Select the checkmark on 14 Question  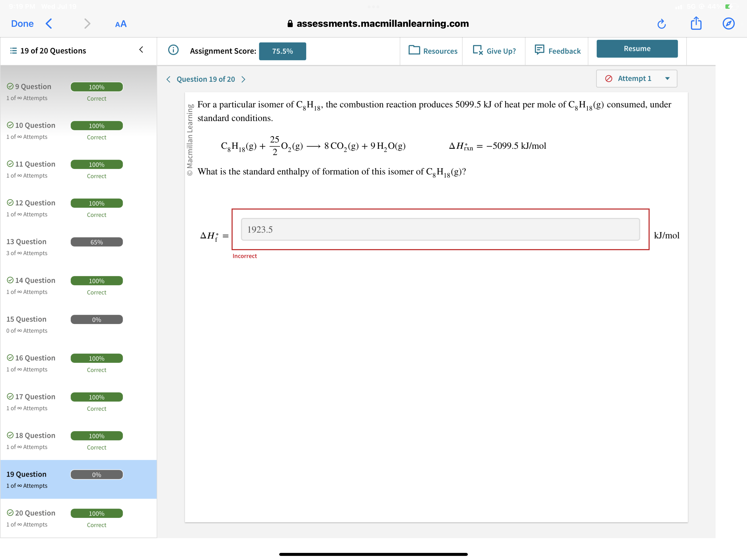coord(10,280)
